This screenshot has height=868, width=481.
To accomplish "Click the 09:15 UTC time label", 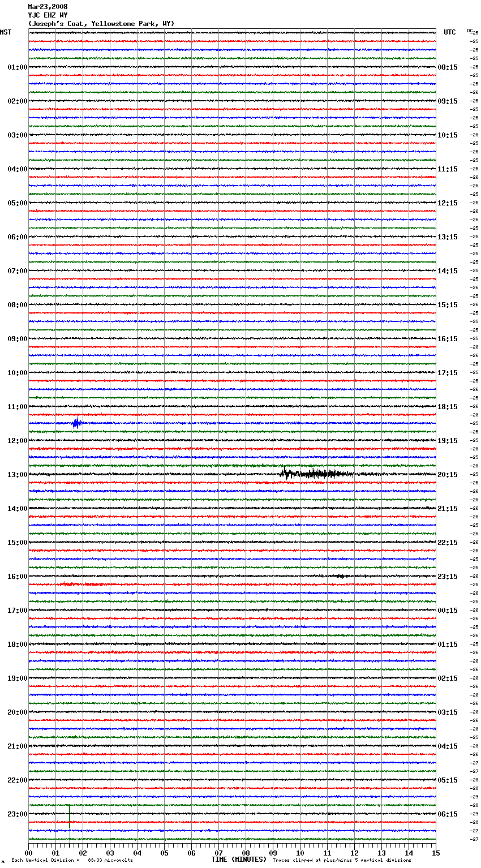I will tap(448, 101).
